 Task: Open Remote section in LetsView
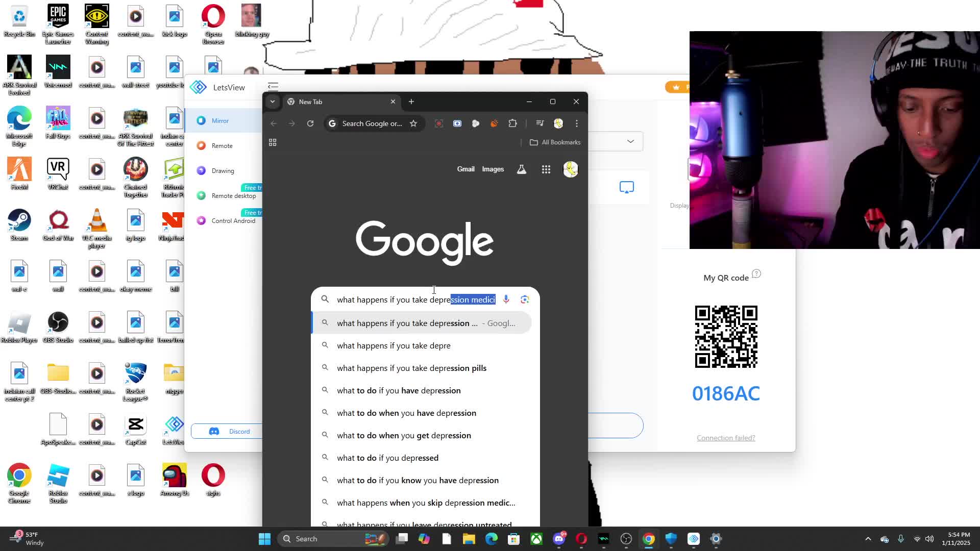[222, 146]
